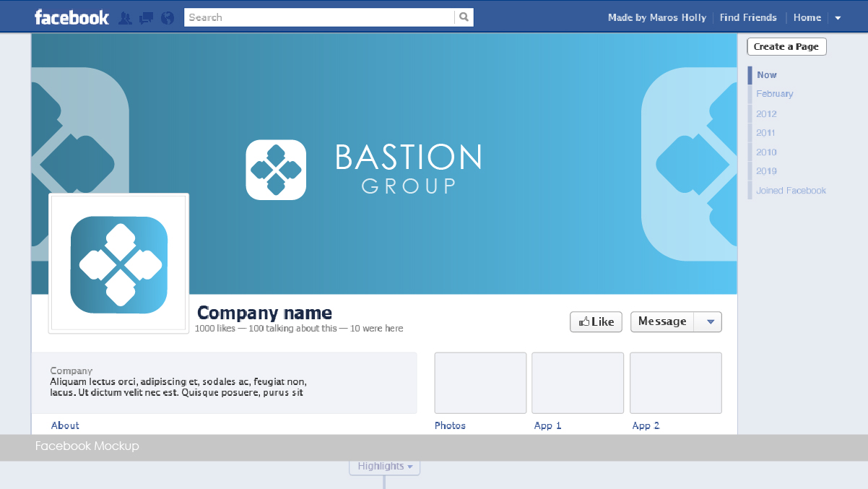The height and width of the screenshot is (489, 868).
Task: Click the BASTION GROUP cover title text
Action: pyautogui.click(x=408, y=169)
